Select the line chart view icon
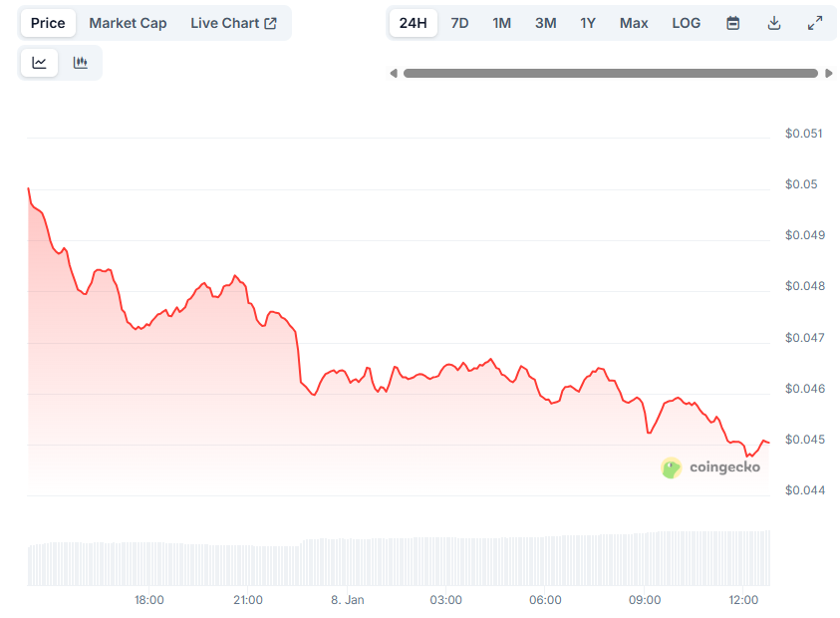 (39, 62)
